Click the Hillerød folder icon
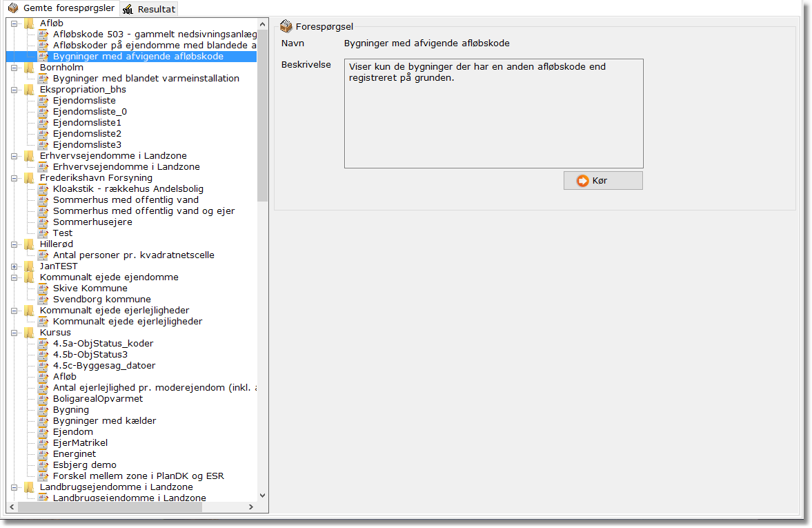 (x=29, y=244)
